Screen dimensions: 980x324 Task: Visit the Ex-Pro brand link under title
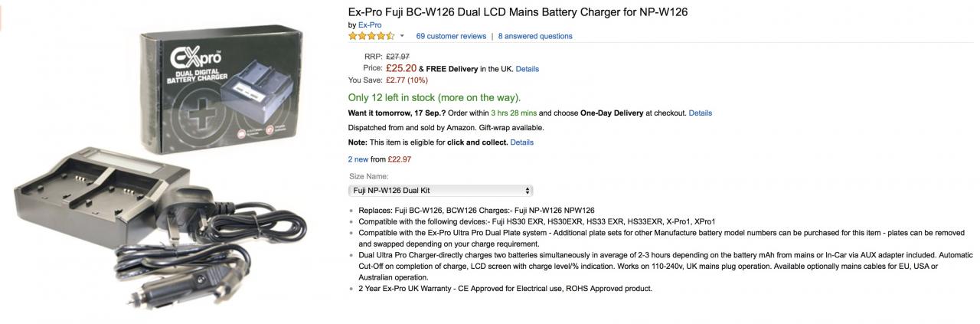[370, 25]
